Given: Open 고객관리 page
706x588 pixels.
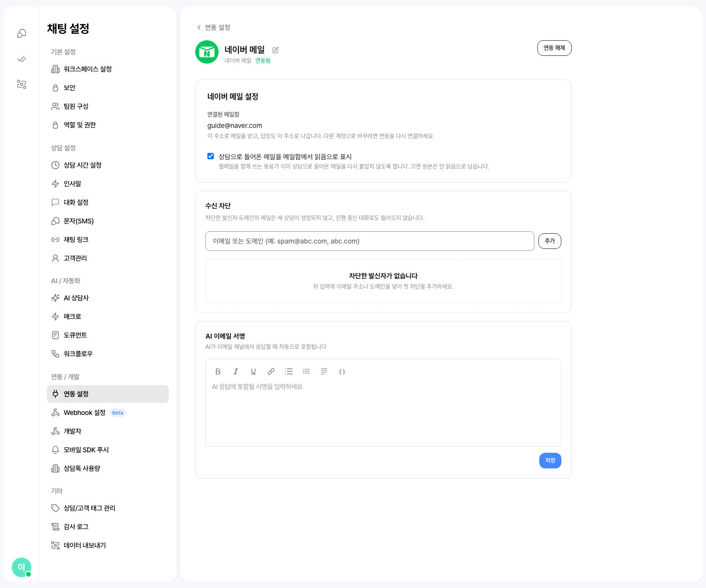Looking at the screenshot, I should point(108,258).
